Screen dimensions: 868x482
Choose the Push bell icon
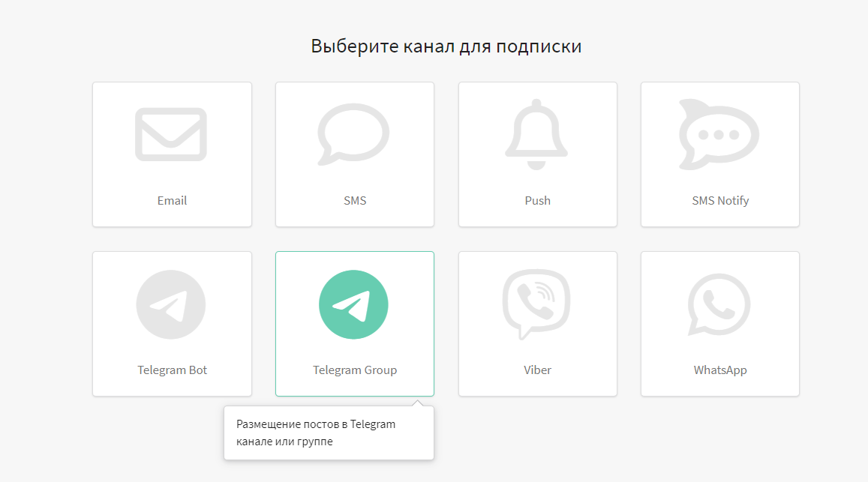537,133
